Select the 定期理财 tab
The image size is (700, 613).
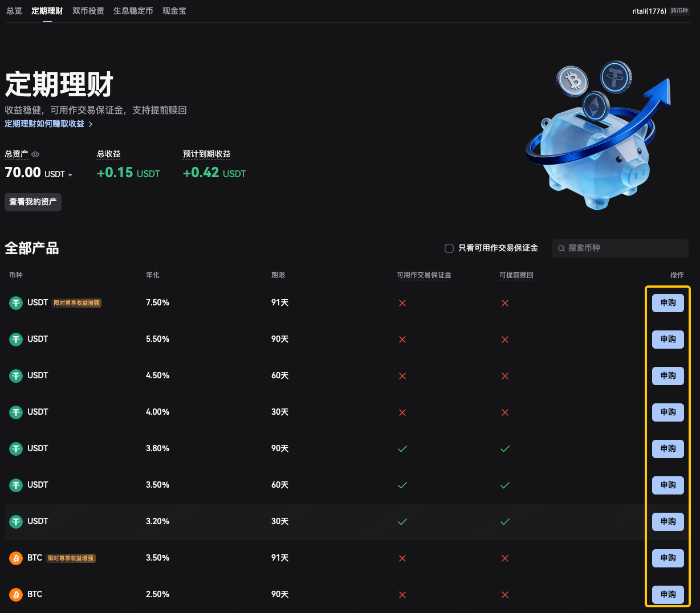click(x=47, y=11)
